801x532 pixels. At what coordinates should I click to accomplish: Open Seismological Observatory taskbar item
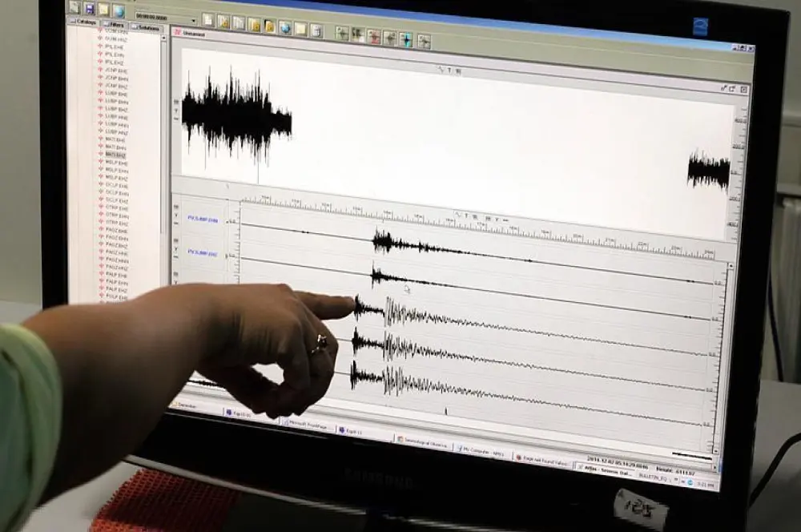424,443
